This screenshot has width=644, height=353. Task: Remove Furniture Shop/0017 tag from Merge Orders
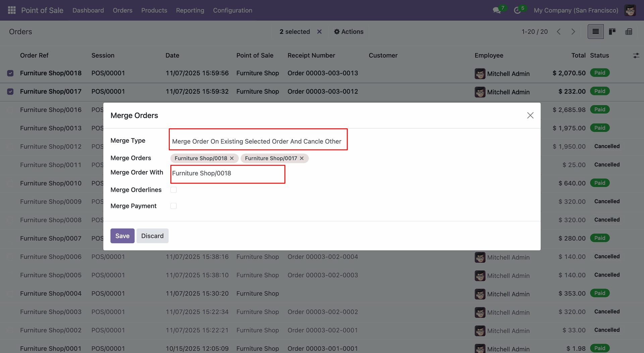click(302, 158)
